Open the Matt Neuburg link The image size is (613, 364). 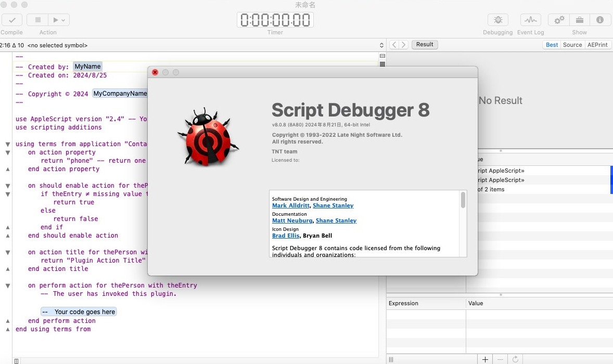(x=292, y=220)
